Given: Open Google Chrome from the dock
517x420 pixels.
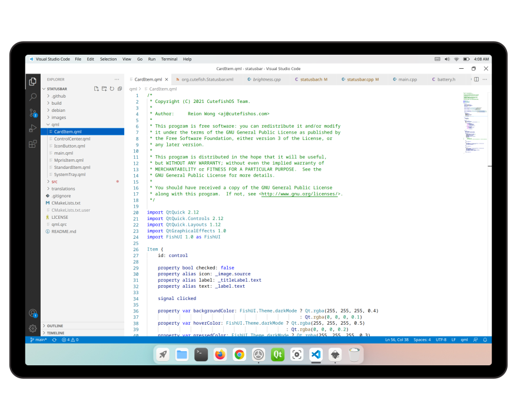Looking at the screenshot, I should point(240,355).
